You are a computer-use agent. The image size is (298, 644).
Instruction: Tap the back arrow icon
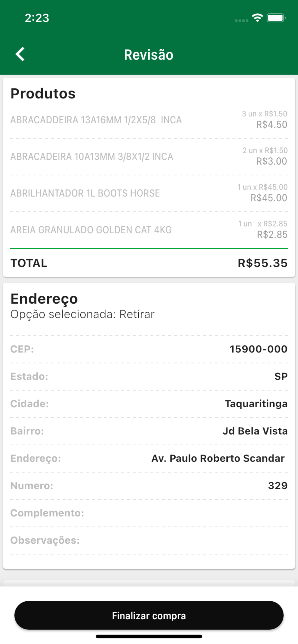coord(20,54)
